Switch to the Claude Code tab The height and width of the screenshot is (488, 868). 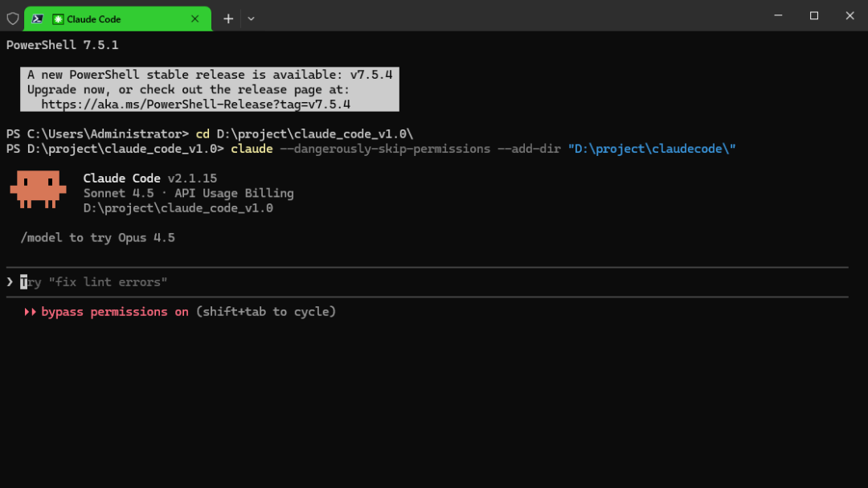(x=121, y=18)
